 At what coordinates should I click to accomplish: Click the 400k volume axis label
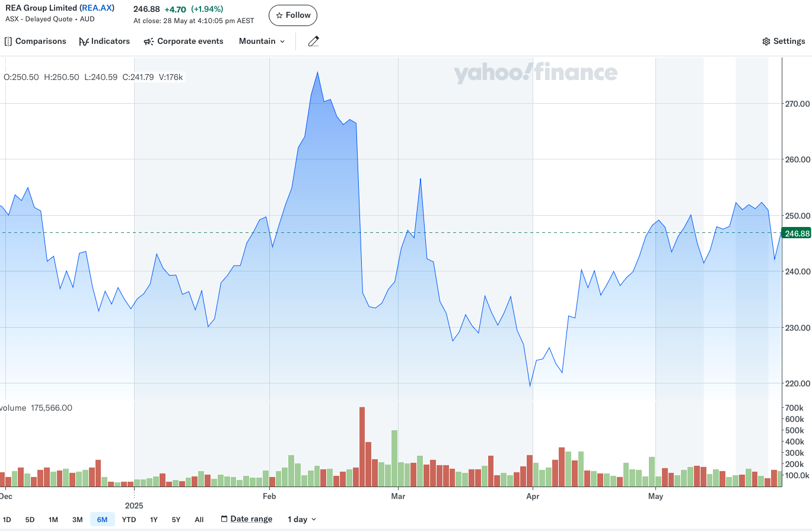[x=794, y=442]
